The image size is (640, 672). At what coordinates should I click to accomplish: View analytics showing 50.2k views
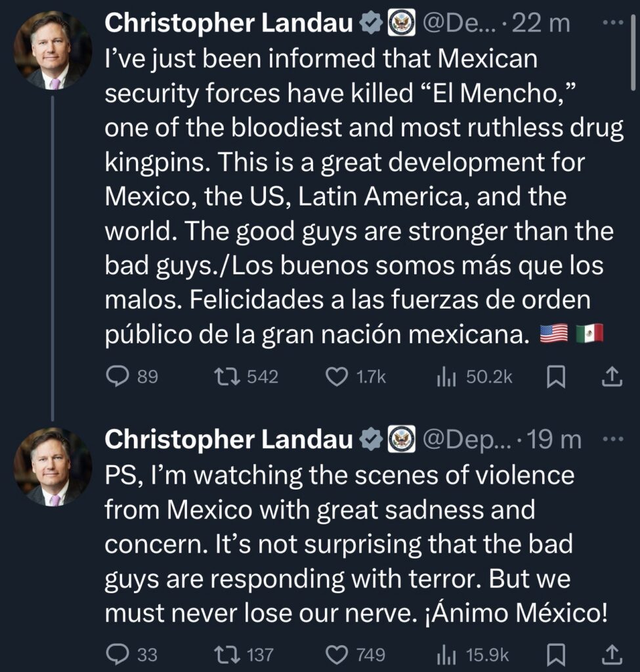click(446, 377)
